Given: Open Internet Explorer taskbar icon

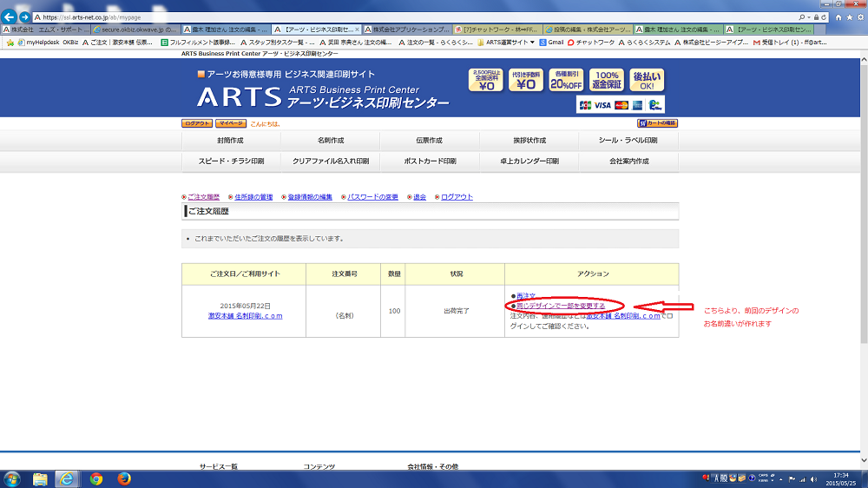Looking at the screenshot, I should click(x=67, y=479).
